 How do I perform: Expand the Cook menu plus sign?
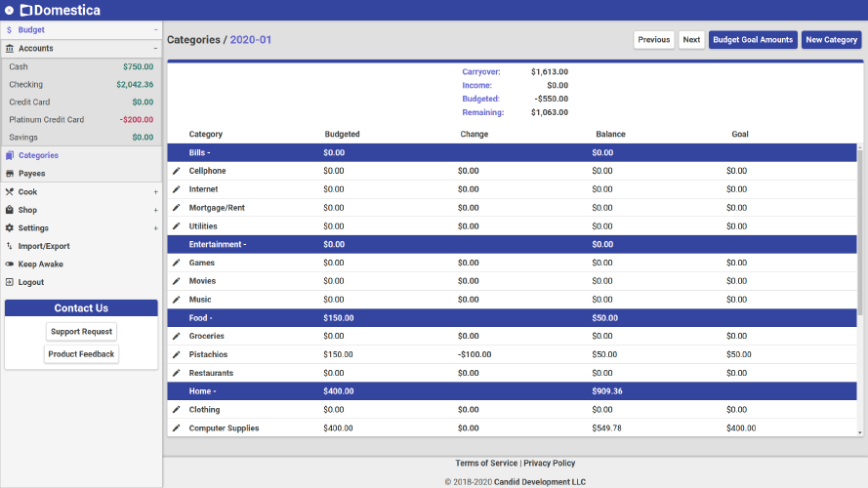click(155, 192)
